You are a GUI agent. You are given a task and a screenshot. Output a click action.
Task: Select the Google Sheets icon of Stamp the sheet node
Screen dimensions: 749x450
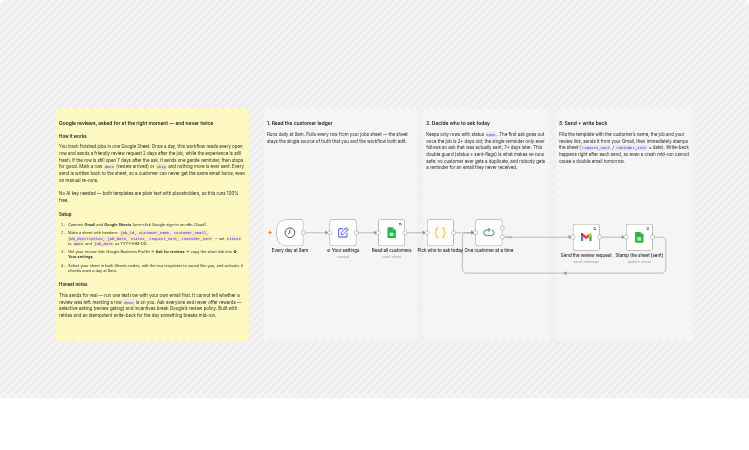click(x=639, y=237)
